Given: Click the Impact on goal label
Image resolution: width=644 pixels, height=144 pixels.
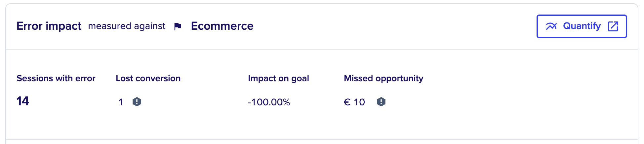Looking at the screenshot, I should click(278, 78).
